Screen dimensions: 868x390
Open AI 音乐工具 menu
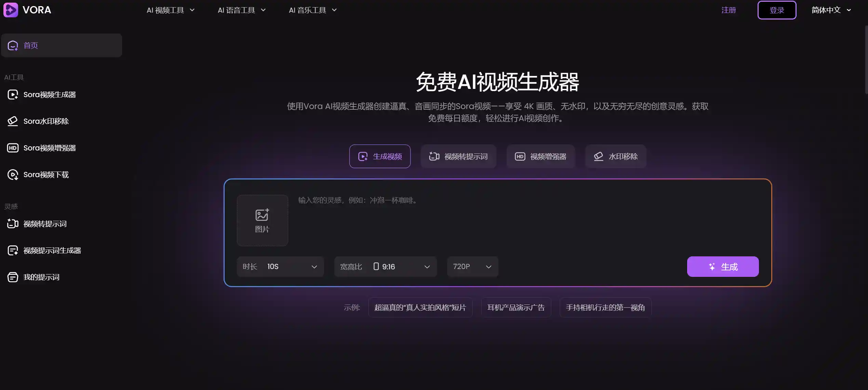pyautogui.click(x=312, y=10)
